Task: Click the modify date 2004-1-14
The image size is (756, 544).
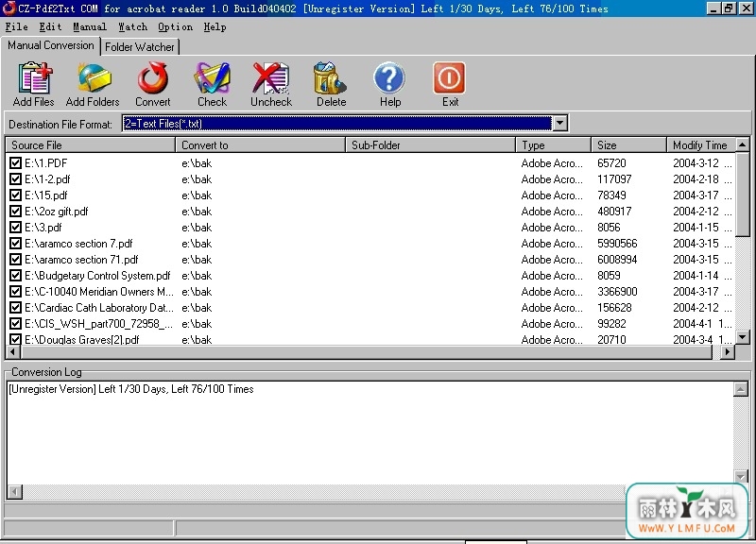Action: 696,276
